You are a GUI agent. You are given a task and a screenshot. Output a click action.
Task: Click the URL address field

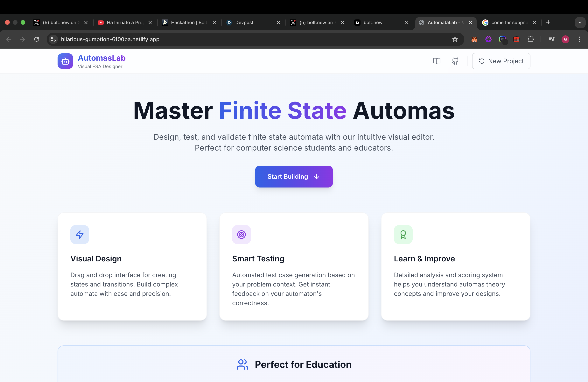[222, 39]
